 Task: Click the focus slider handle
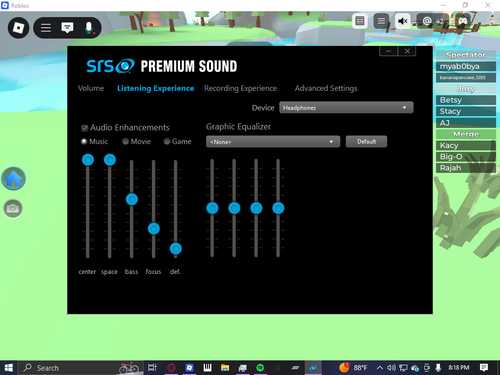(x=154, y=229)
